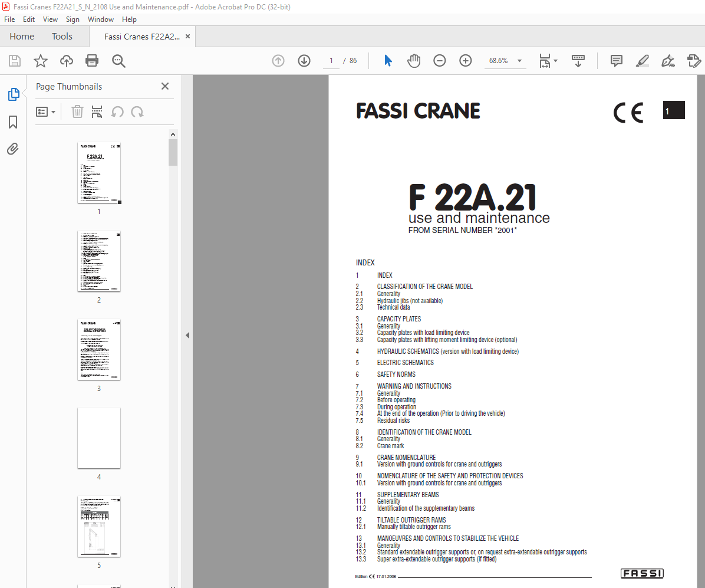Click 'Crane mark' index line

390,446
